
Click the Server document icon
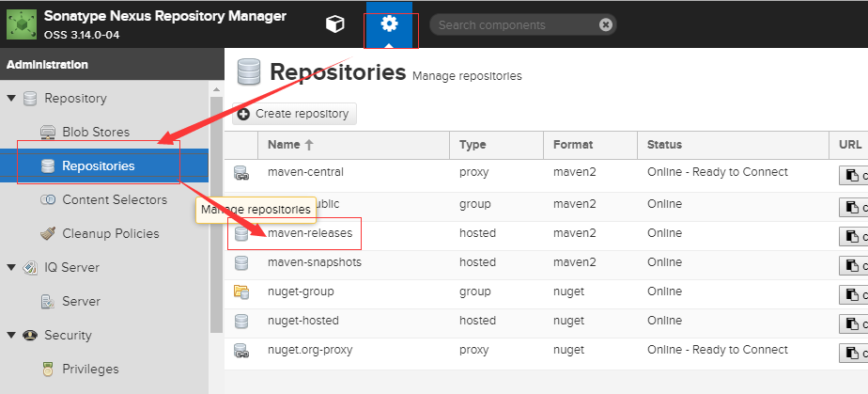pyautogui.click(x=48, y=302)
